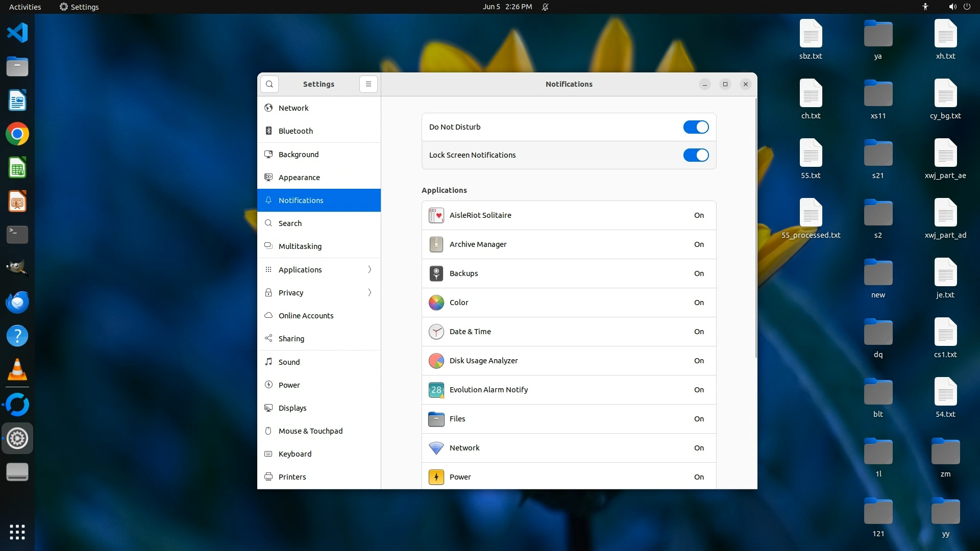Open the Archive Manager notification settings row
This screenshot has width=980, height=551.
(569, 244)
